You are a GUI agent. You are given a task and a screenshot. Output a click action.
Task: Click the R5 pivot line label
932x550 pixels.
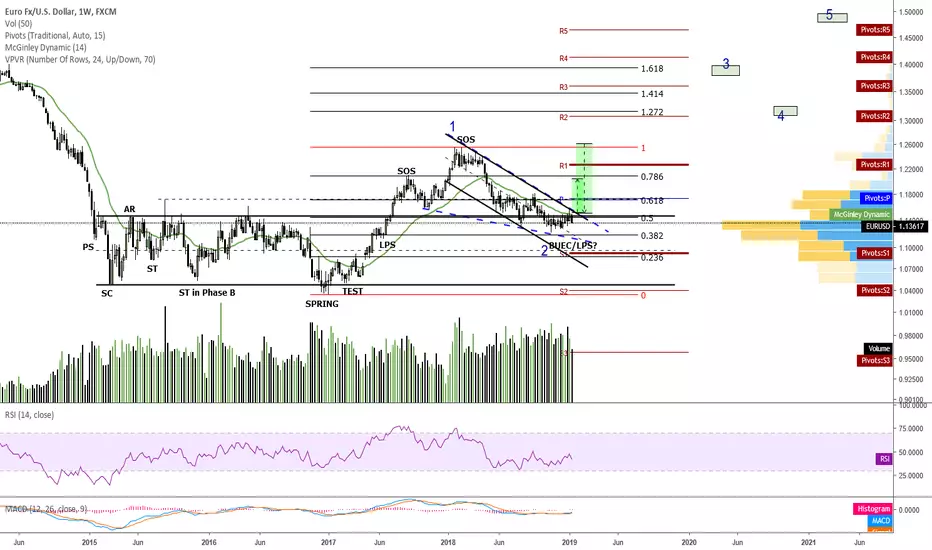563,31
